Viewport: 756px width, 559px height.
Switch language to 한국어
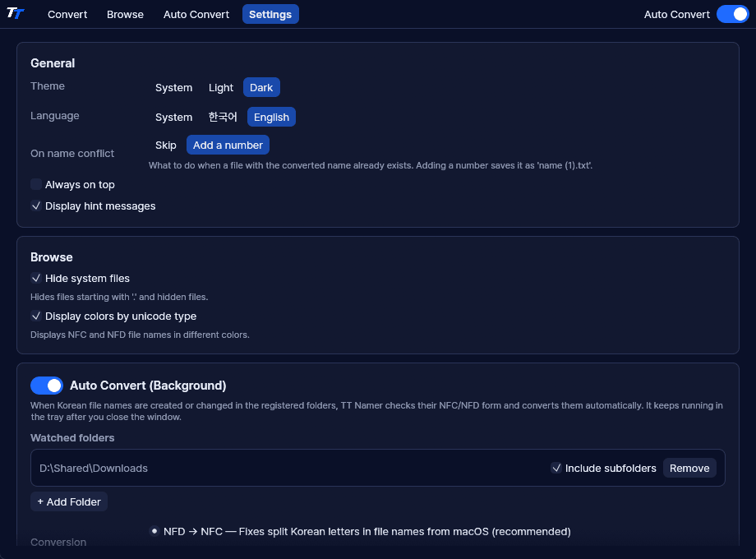coord(223,118)
